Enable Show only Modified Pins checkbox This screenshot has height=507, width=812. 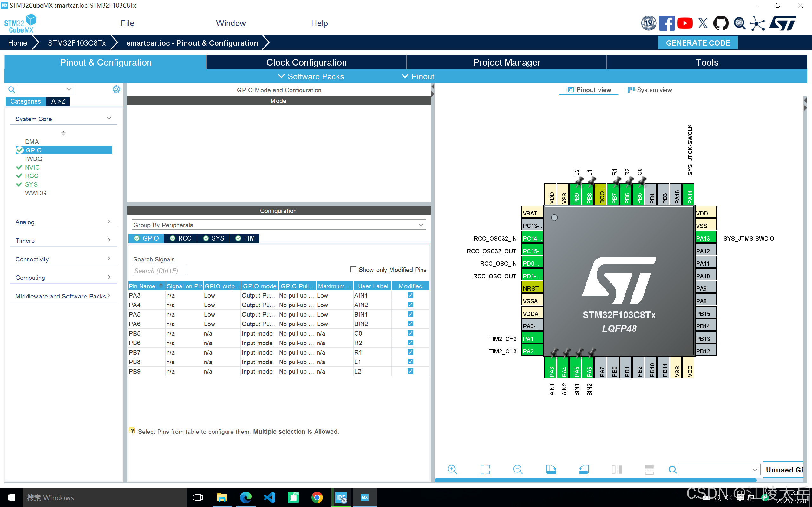[353, 269]
